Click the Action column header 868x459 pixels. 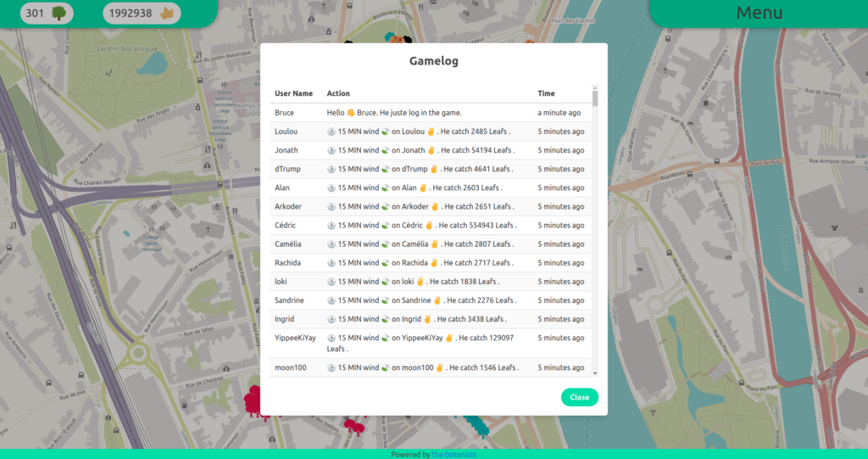point(338,93)
